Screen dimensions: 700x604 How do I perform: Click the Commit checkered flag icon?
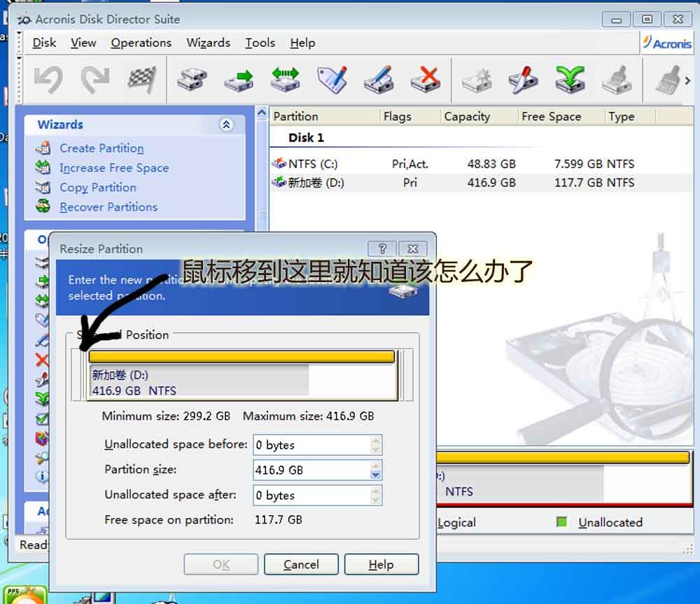(142, 80)
